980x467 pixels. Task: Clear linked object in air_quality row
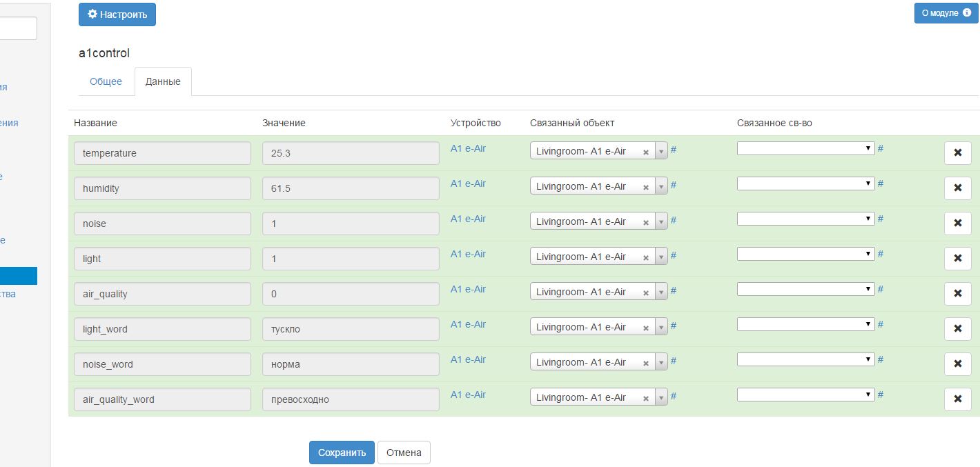[646, 293]
